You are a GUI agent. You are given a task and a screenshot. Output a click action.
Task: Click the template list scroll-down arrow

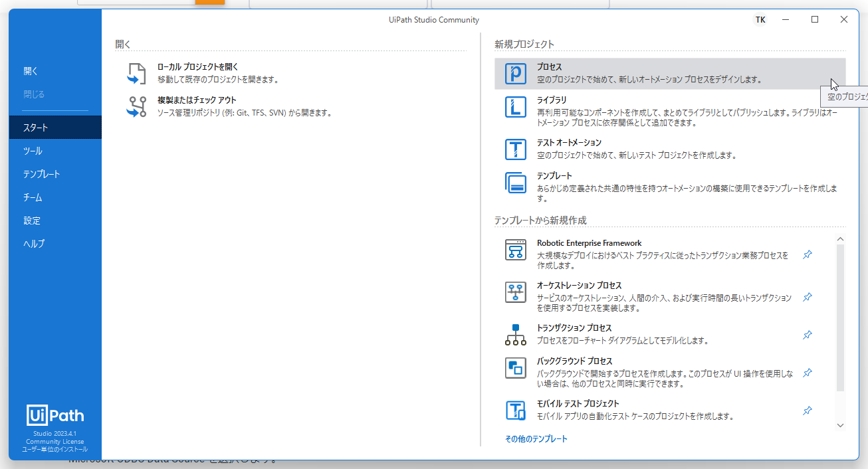point(840,425)
